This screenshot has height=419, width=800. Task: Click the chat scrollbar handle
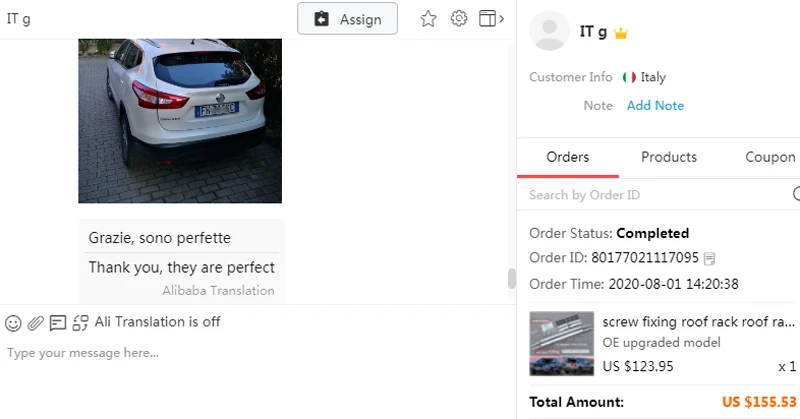coord(512,279)
